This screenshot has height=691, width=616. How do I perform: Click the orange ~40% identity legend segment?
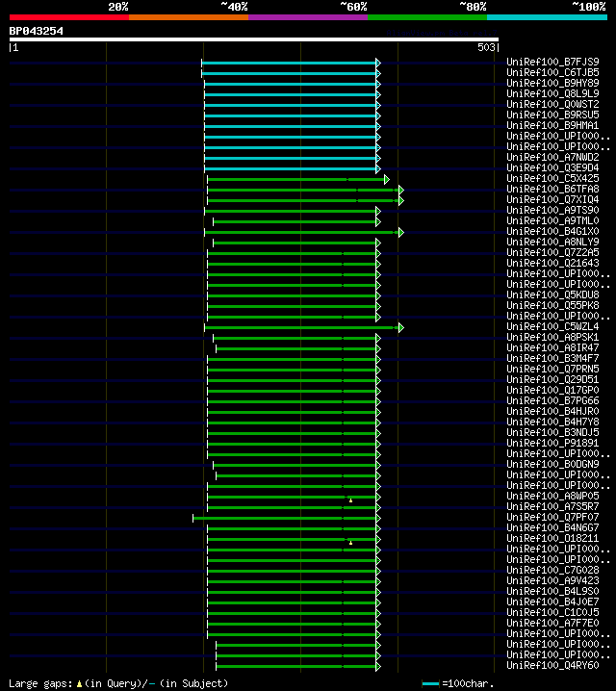(x=189, y=17)
